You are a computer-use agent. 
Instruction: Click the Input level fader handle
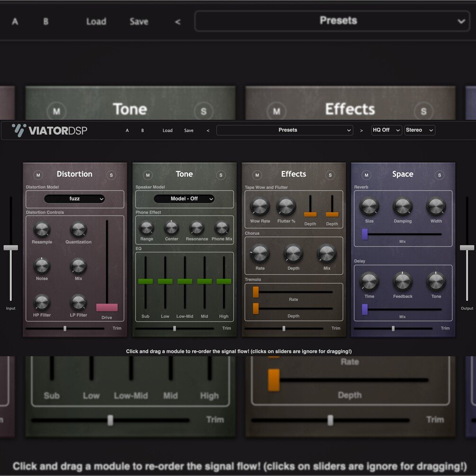[x=10, y=248]
